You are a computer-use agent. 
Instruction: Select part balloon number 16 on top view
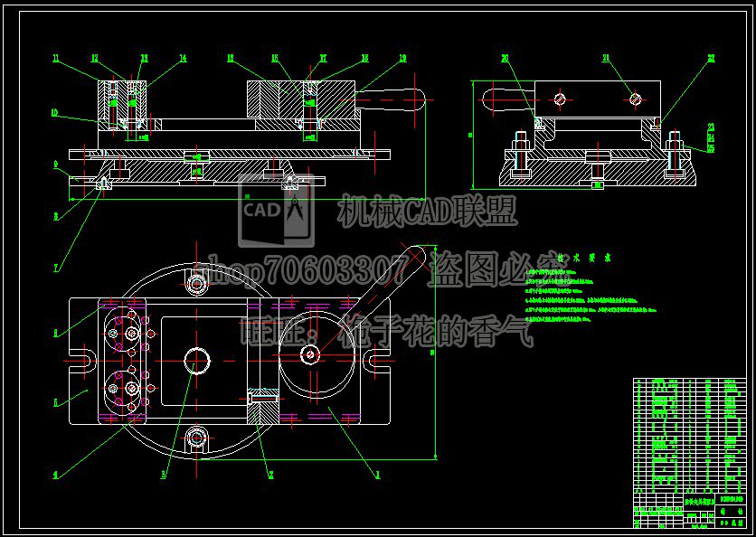click(274, 57)
